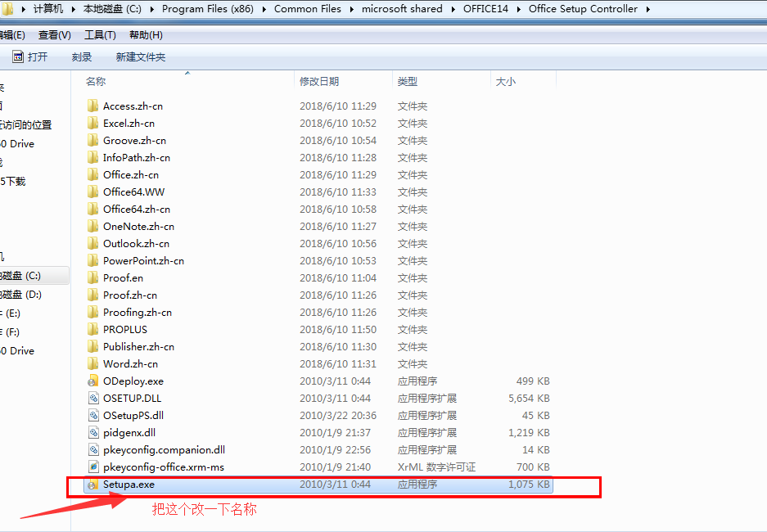The width and height of the screenshot is (767, 532).
Task: Select file name Setupa.exe
Action: pyautogui.click(x=129, y=485)
